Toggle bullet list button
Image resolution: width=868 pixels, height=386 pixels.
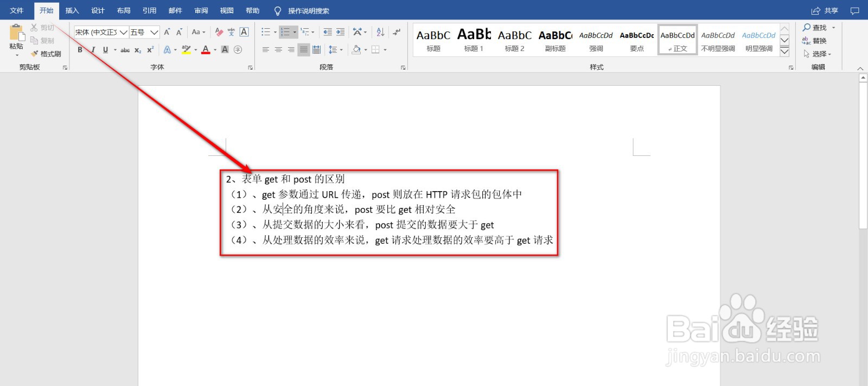tap(266, 32)
